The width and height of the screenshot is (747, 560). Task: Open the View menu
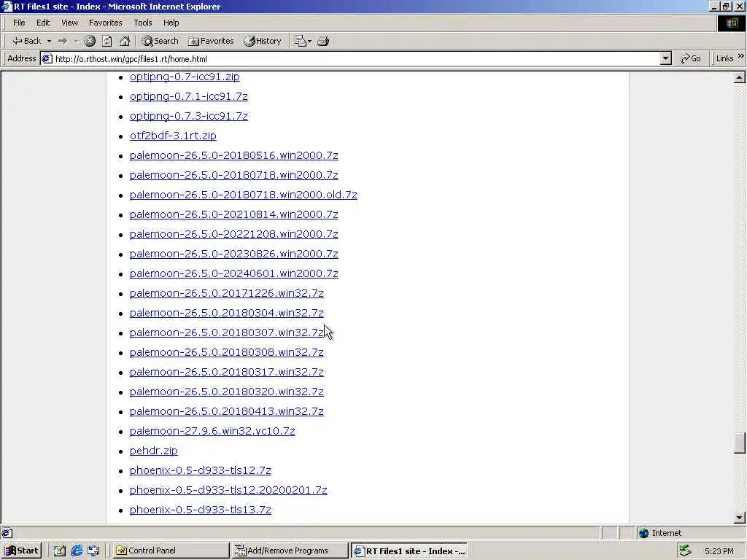click(x=69, y=23)
